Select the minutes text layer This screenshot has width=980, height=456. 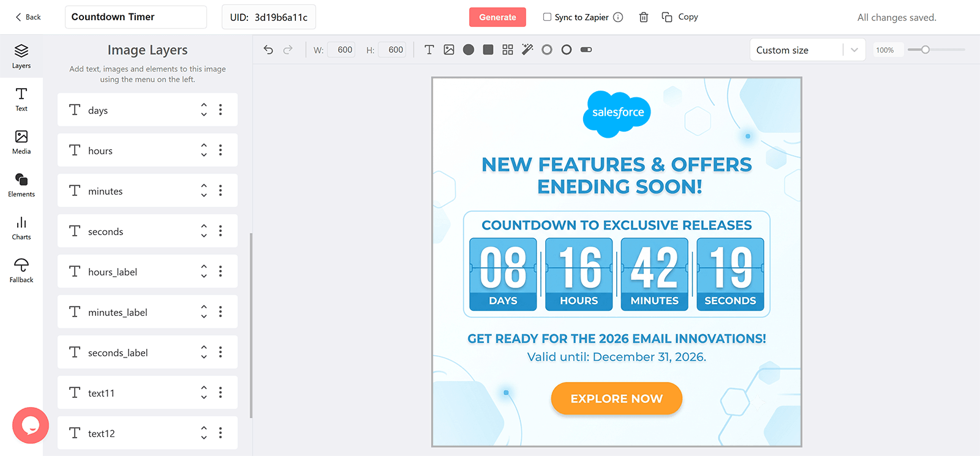coord(148,190)
